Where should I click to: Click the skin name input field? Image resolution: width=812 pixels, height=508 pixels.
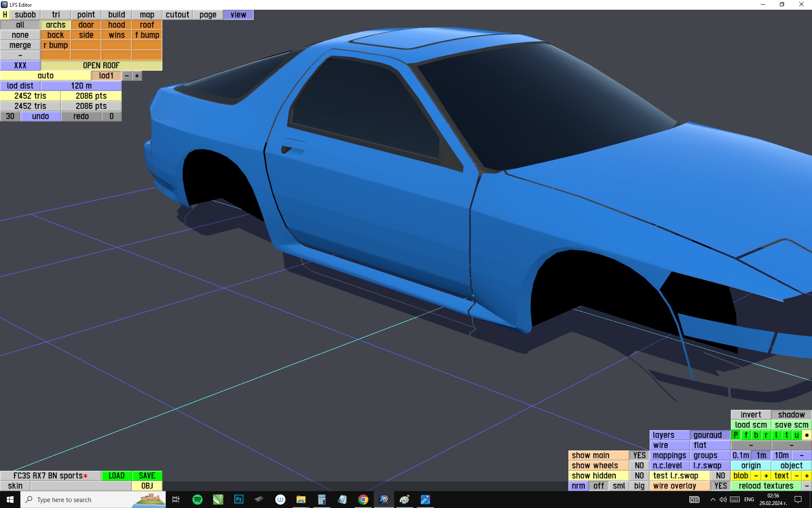pos(80,486)
